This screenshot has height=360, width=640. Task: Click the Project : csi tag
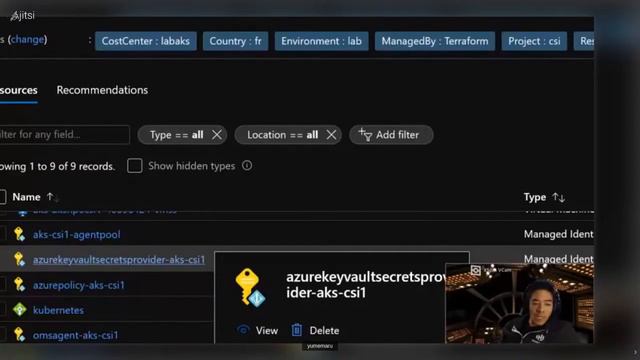pyautogui.click(x=534, y=41)
